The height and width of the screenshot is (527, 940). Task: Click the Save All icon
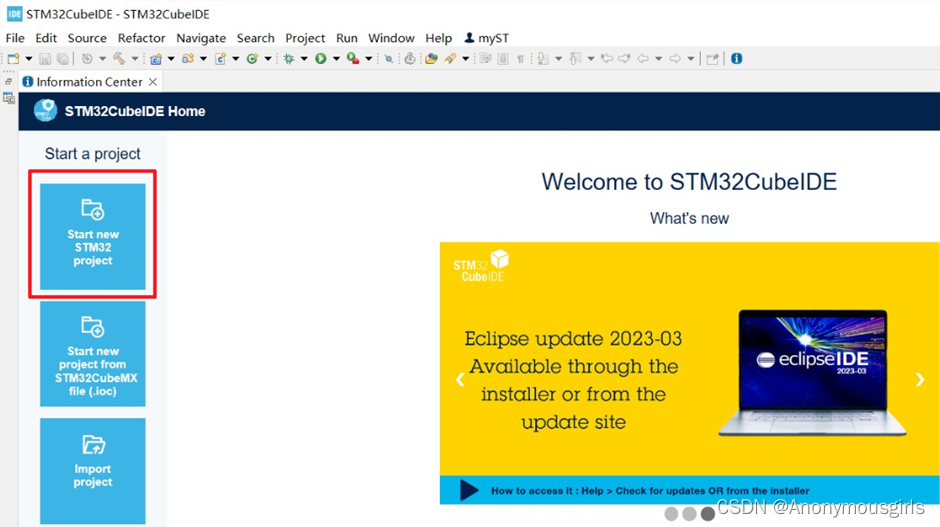coord(63,59)
